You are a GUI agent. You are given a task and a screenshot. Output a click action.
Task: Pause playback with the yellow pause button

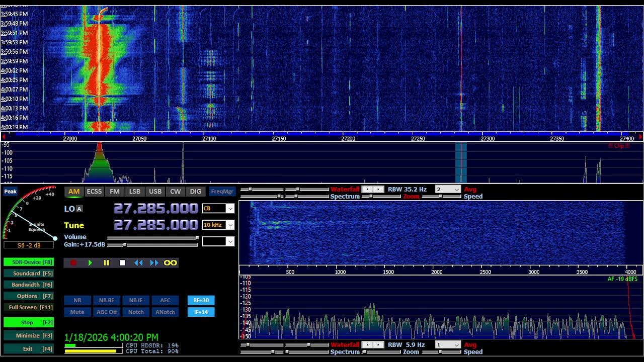coord(106,262)
